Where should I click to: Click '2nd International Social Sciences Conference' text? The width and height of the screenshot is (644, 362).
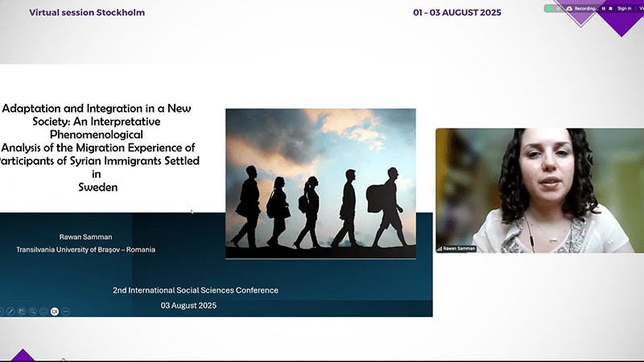coord(195,290)
